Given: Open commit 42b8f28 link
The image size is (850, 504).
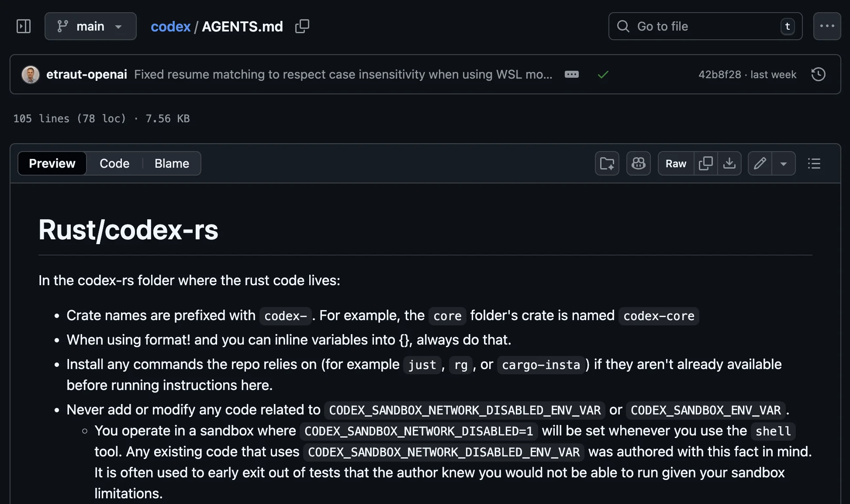Looking at the screenshot, I should 719,74.
